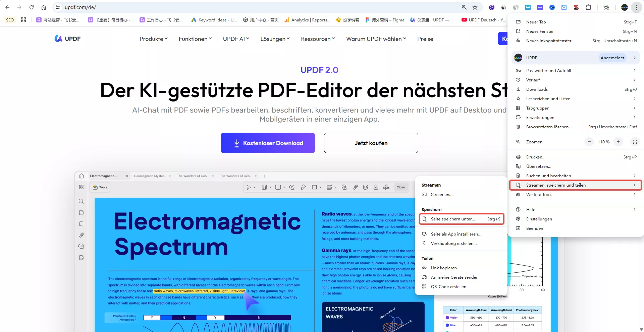Select QR-Code erstellen
Image resolution: width=644 pixels, height=332 pixels.
(461, 286)
